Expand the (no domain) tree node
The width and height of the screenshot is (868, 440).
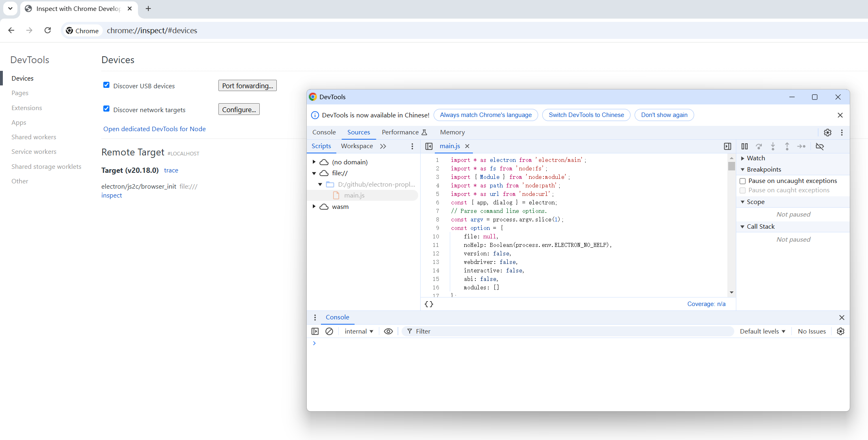click(x=314, y=162)
